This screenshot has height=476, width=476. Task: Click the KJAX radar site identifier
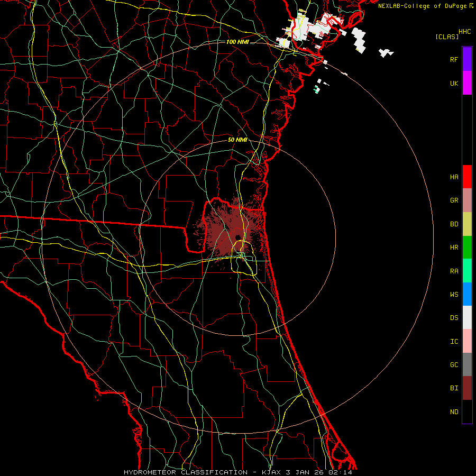click(x=271, y=472)
